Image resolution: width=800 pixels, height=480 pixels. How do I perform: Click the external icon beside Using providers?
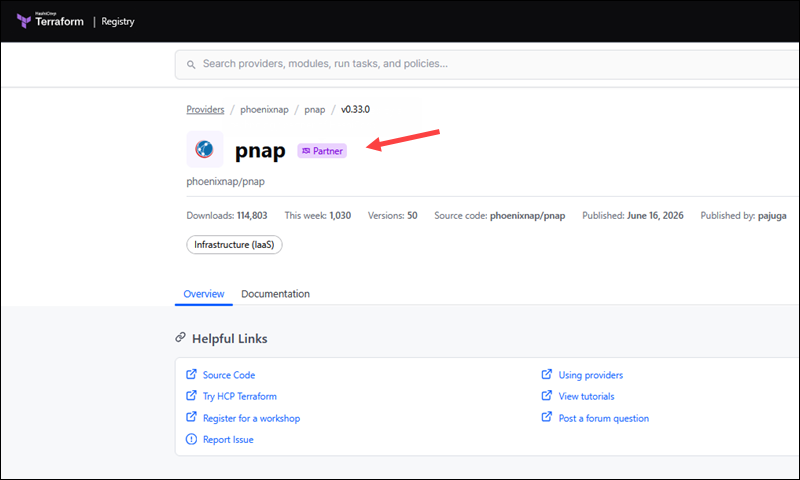tap(546, 374)
